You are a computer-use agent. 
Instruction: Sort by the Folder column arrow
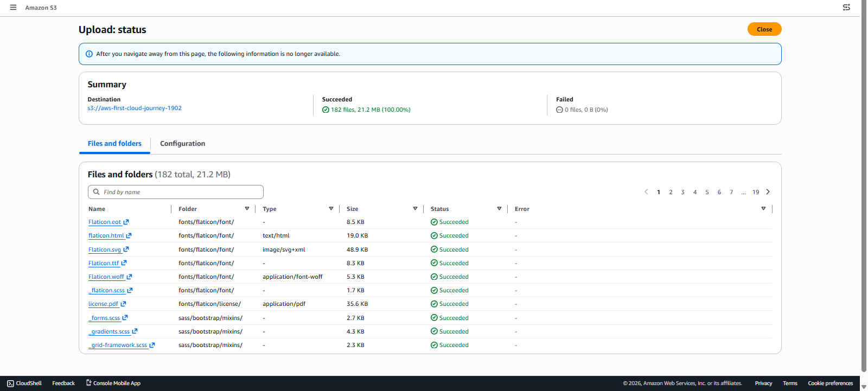247,209
